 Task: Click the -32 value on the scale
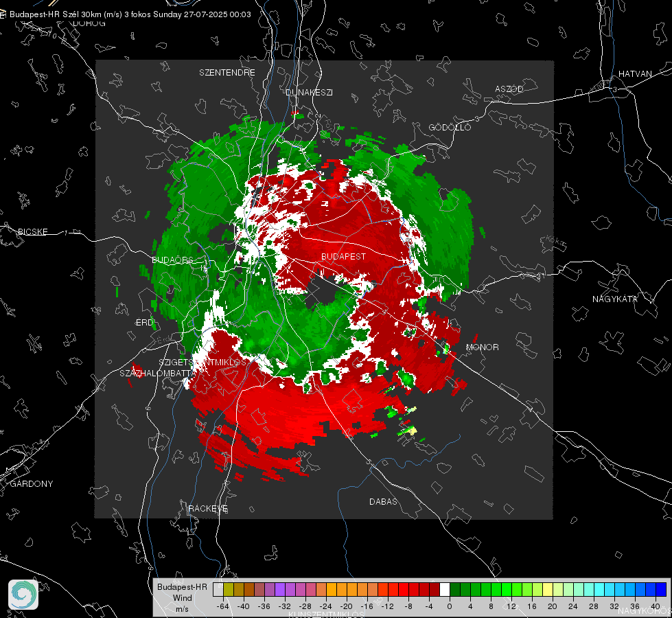point(285,606)
